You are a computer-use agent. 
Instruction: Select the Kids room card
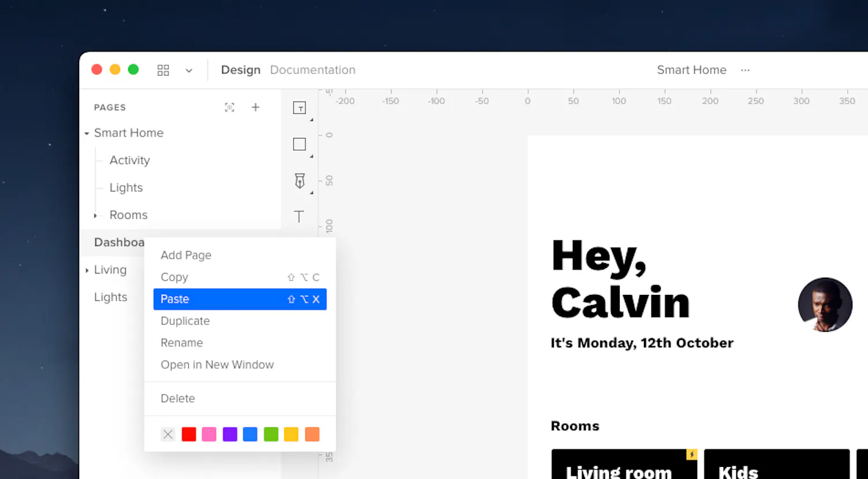[x=777, y=464]
